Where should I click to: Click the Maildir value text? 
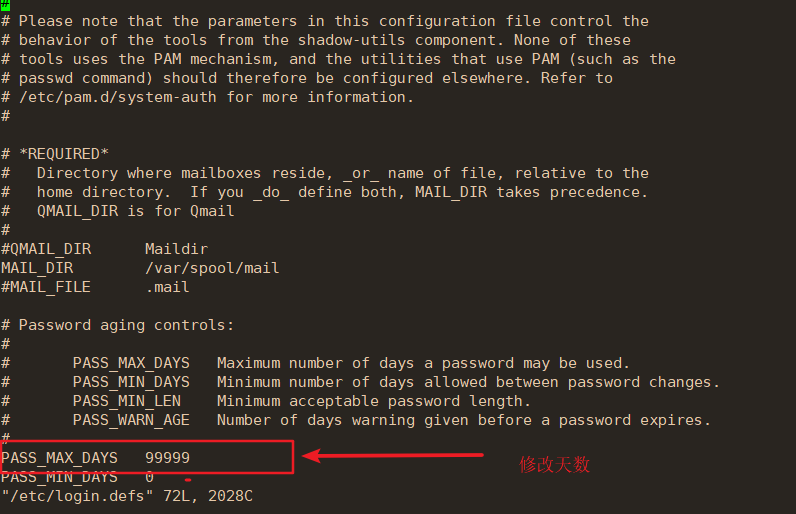click(x=176, y=249)
